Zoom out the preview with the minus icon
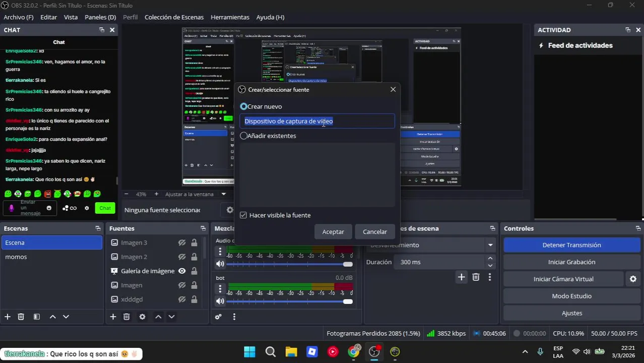 126,194
